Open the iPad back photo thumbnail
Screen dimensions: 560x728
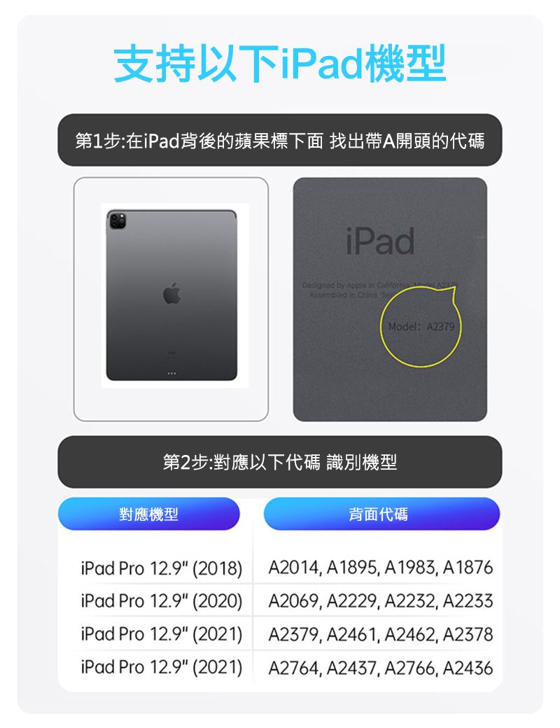(171, 300)
